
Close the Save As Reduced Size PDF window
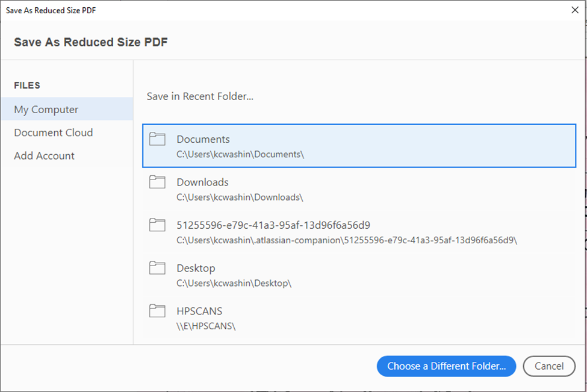click(574, 10)
